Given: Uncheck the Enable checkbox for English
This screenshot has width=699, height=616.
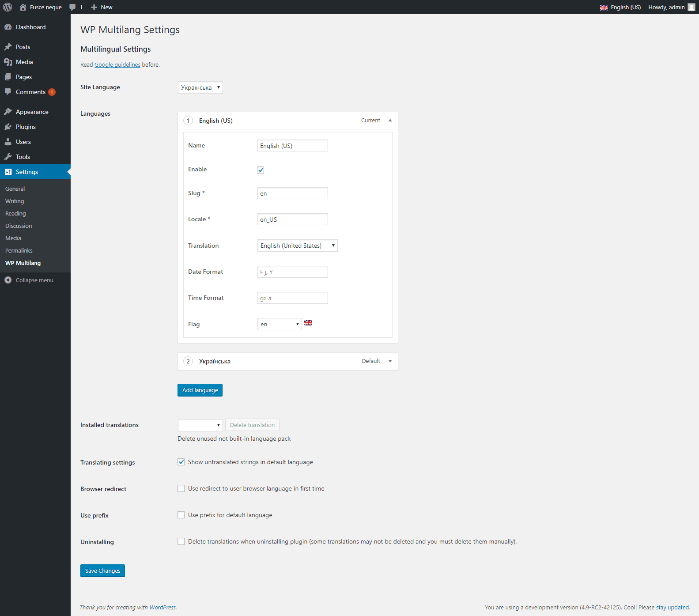Looking at the screenshot, I should pyautogui.click(x=261, y=170).
